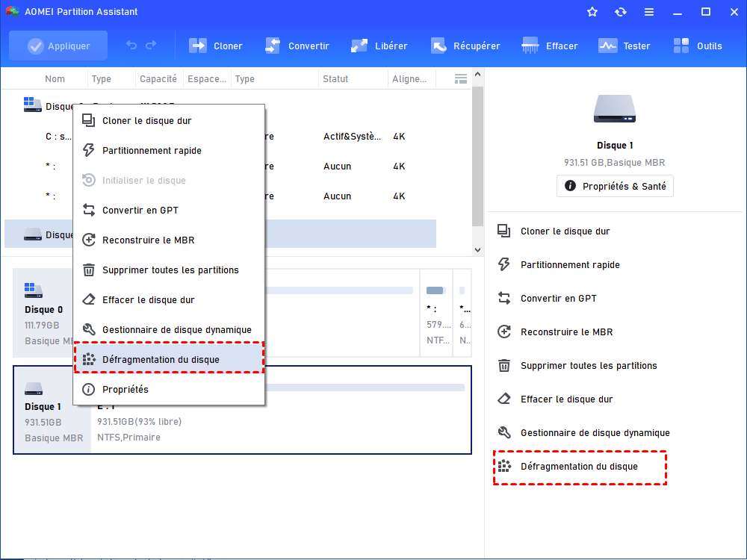This screenshot has height=560, width=747.
Task: Open the Convertir toolbar item
Action: pyautogui.click(x=297, y=46)
